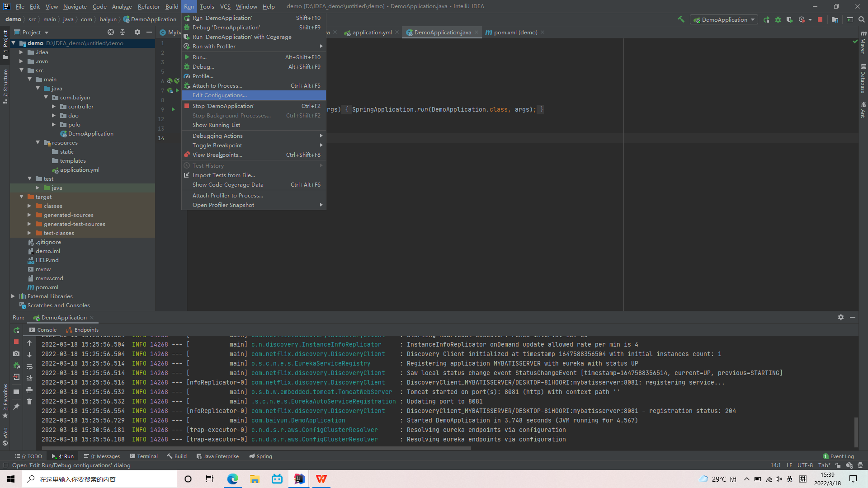Select Edit Configurations menu entry
Image resolution: width=868 pixels, height=488 pixels.
coord(220,95)
